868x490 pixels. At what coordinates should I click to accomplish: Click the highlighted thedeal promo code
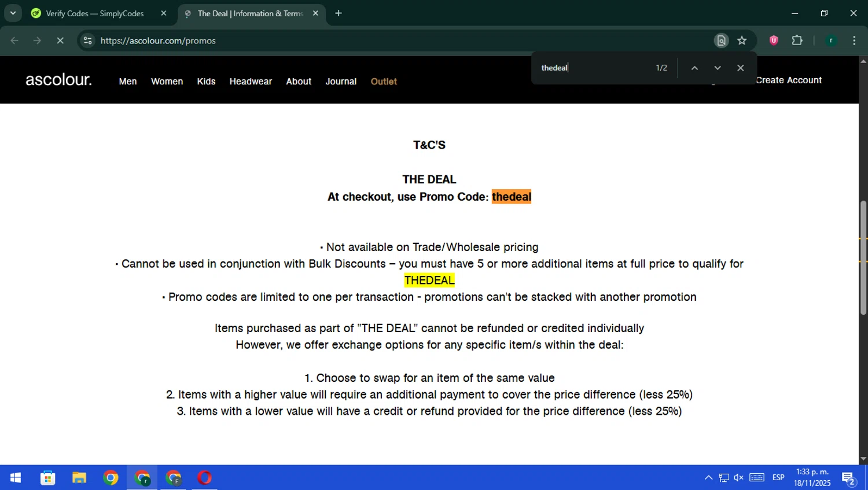click(x=512, y=197)
